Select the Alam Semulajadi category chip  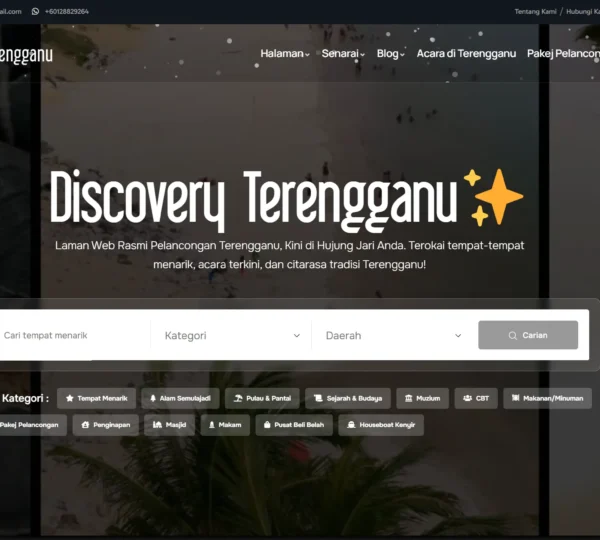point(180,398)
